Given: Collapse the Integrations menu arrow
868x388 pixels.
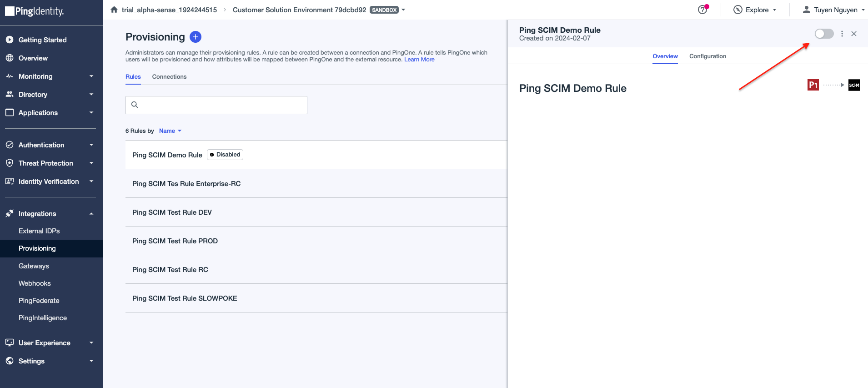Looking at the screenshot, I should (x=91, y=214).
